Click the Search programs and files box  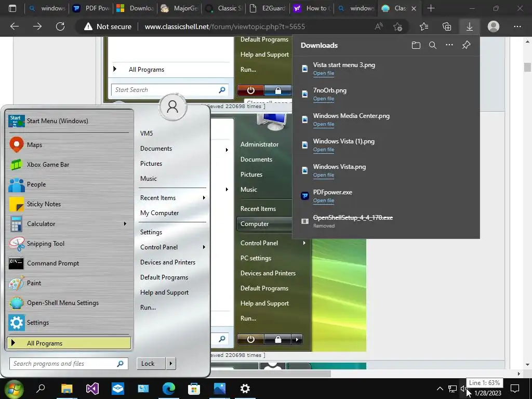pos(69,363)
